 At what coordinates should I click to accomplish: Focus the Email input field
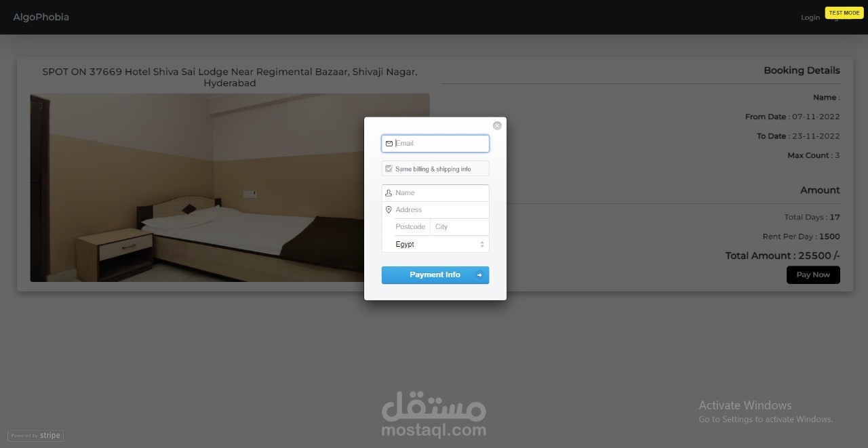tap(435, 144)
